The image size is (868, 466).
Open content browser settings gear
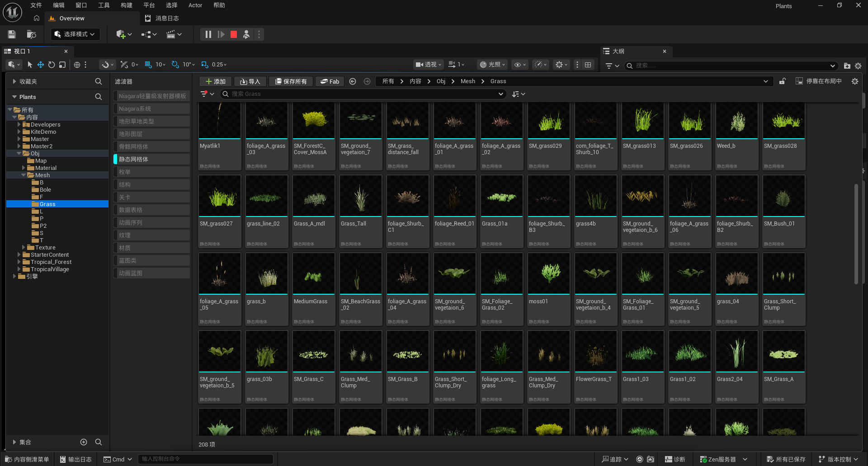click(855, 81)
